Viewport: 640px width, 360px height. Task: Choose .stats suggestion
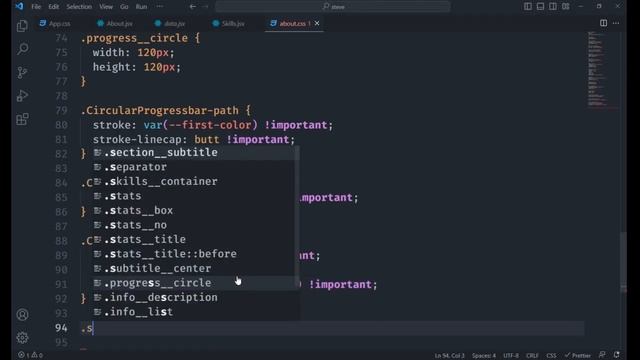(x=194, y=196)
